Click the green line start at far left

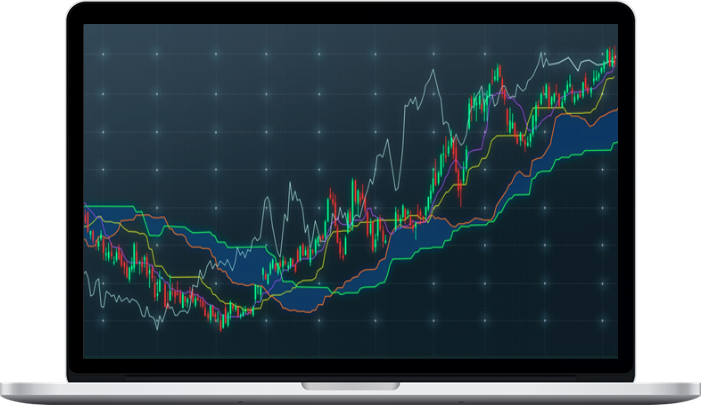click(x=88, y=206)
